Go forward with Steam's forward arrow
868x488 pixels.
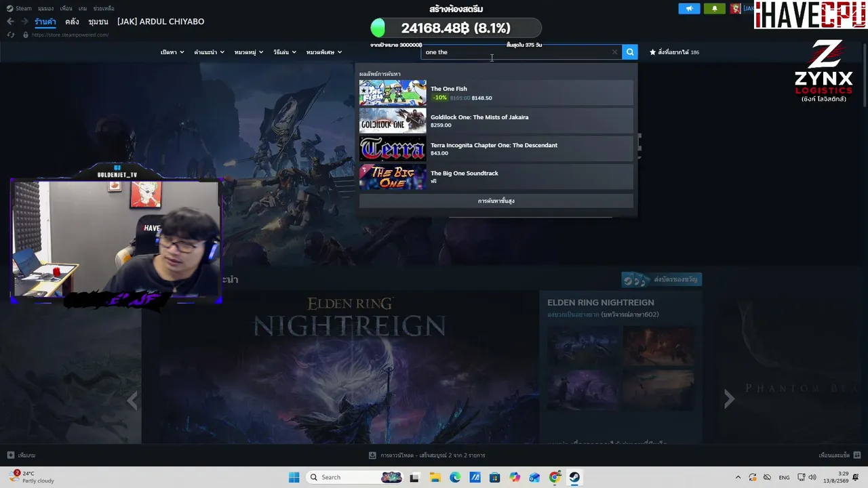[x=24, y=22]
